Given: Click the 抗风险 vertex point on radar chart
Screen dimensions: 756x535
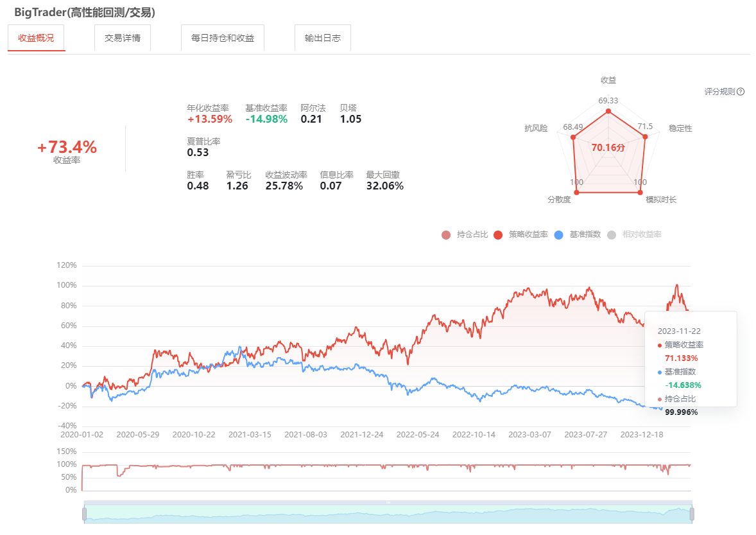Looking at the screenshot, I should tap(573, 137).
